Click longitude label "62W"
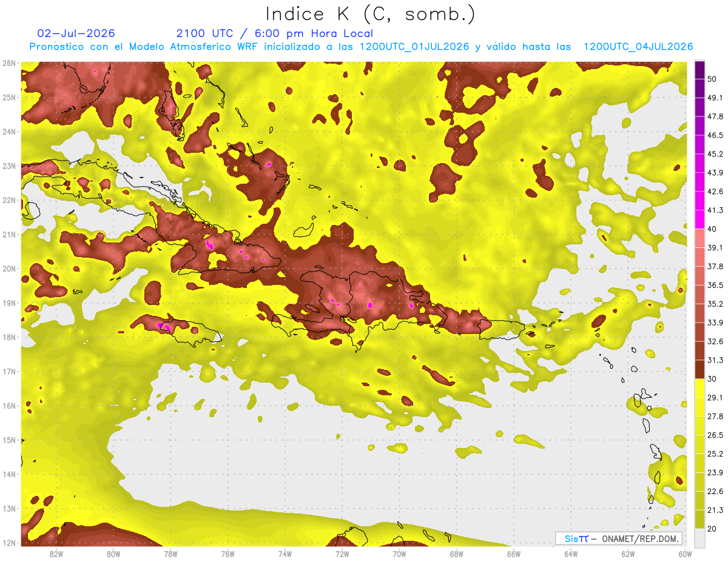This screenshot has width=728, height=562. tap(629, 554)
